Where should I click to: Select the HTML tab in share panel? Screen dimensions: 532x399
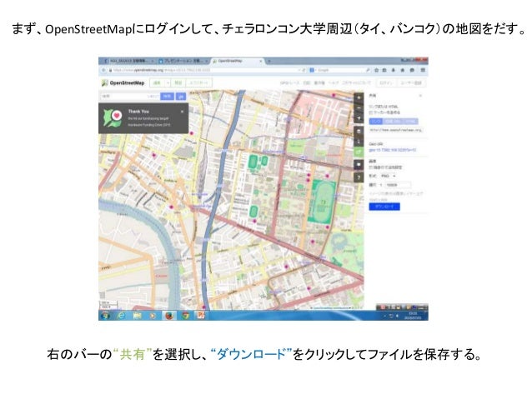click(x=410, y=121)
